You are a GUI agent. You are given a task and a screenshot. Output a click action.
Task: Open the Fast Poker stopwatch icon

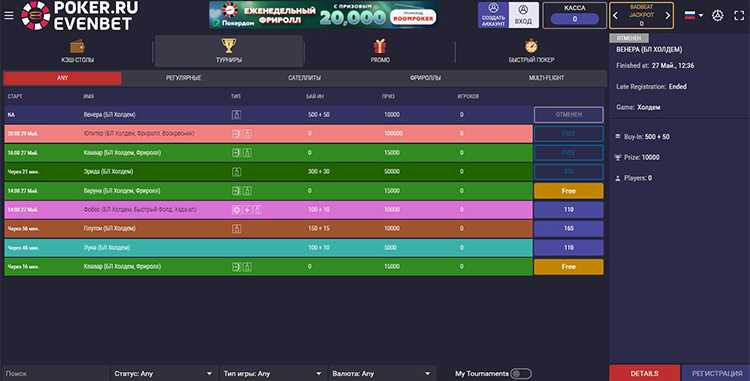click(x=531, y=46)
